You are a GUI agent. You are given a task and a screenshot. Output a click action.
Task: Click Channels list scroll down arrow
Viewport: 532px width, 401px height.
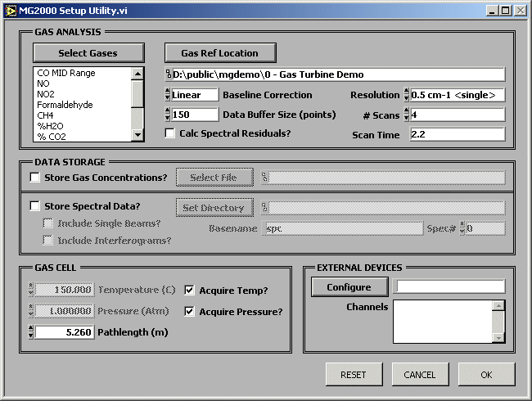click(498, 337)
